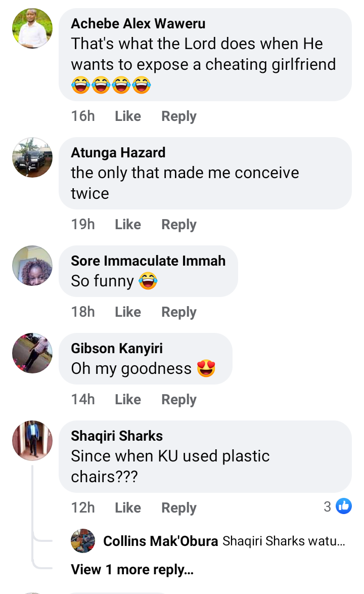Open Shaqiri Sharks' profile picture
The image size is (364, 594).
(32, 441)
